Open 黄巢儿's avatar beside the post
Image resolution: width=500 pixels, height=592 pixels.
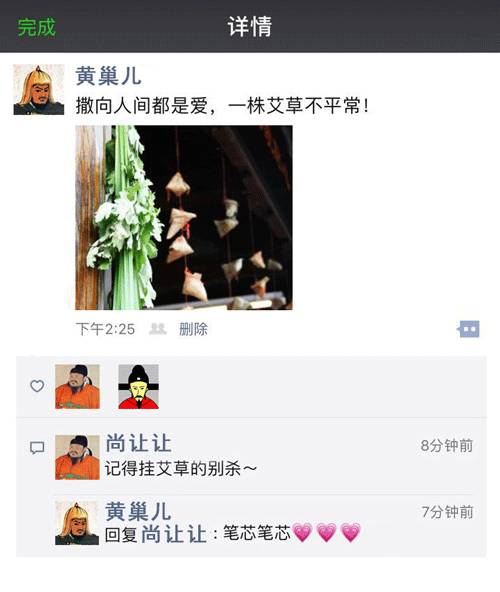point(39,89)
